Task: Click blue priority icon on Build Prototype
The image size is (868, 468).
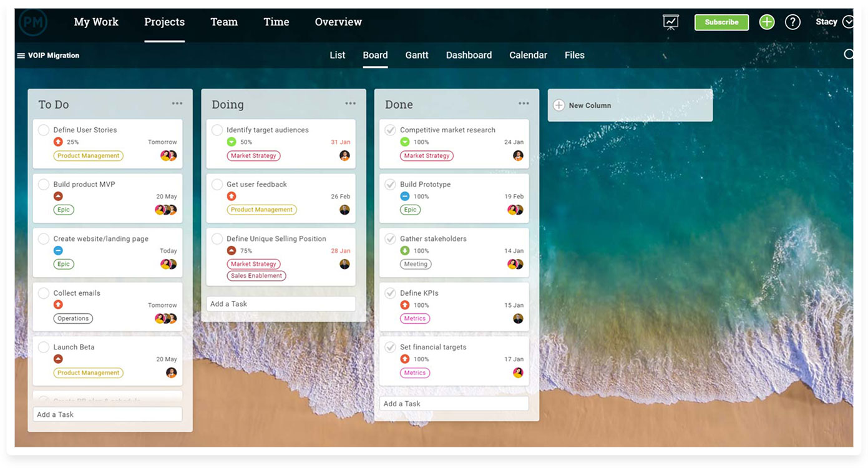Action: [x=405, y=197]
